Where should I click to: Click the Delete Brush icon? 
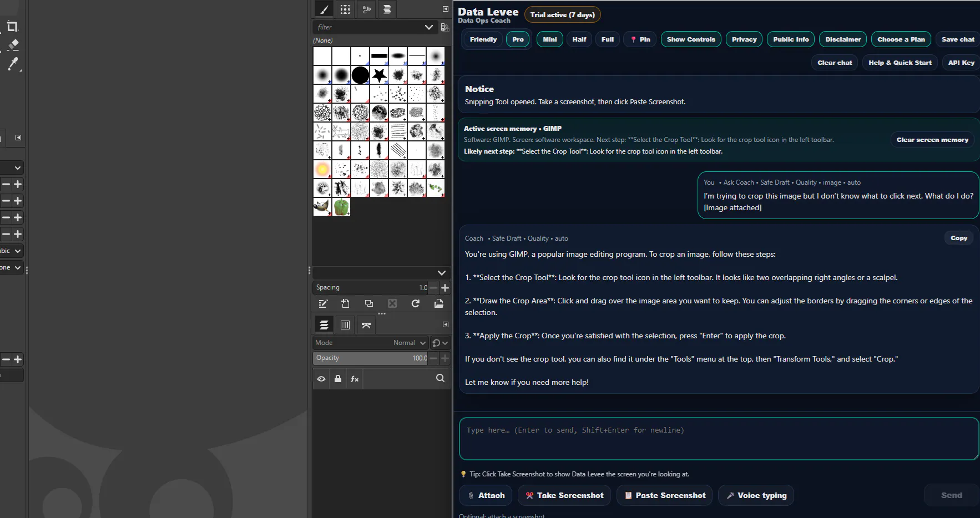(x=392, y=303)
